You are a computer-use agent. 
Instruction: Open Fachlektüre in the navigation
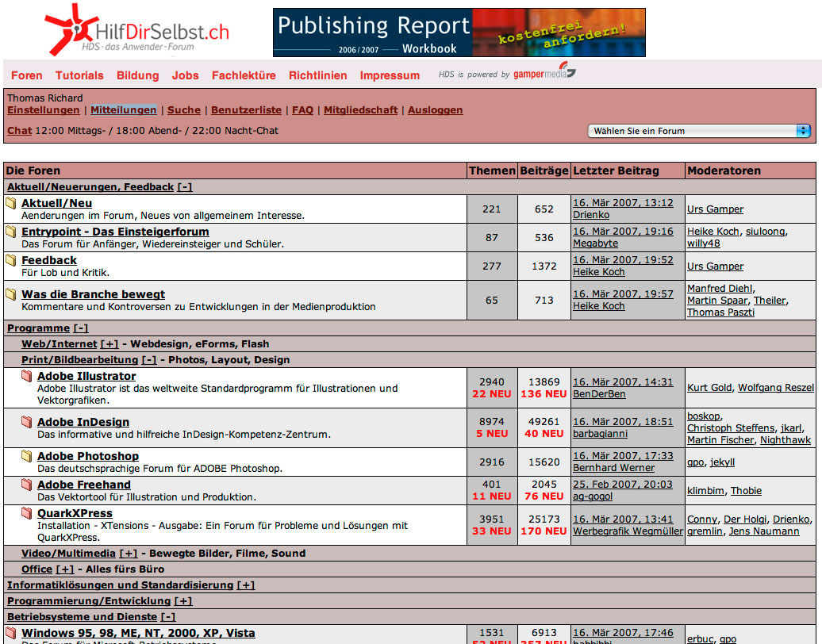click(244, 75)
